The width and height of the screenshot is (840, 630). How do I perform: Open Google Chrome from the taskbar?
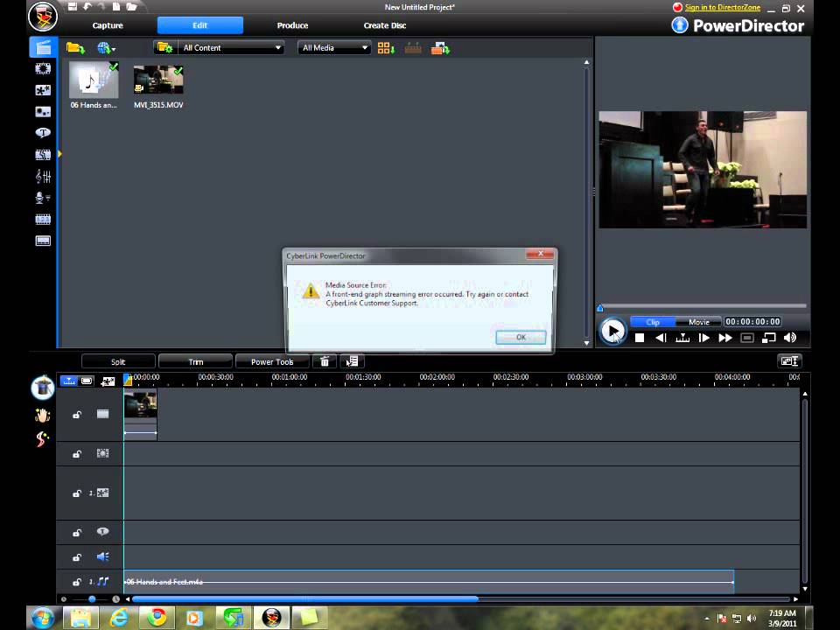point(157,618)
